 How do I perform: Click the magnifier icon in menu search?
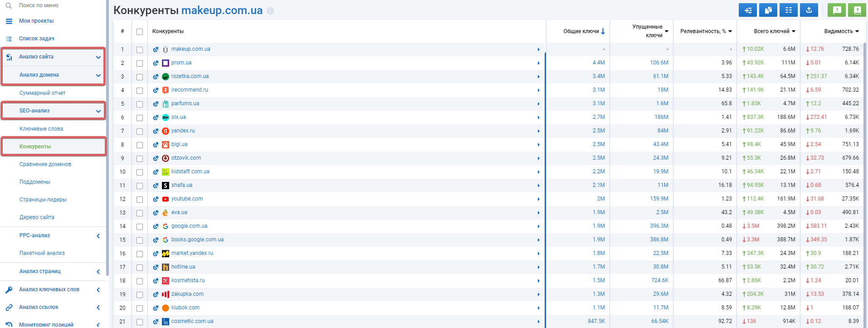point(9,5)
